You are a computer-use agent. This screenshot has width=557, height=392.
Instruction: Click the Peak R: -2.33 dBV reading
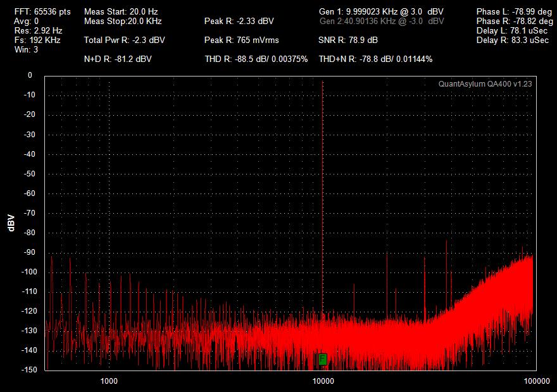(239, 21)
